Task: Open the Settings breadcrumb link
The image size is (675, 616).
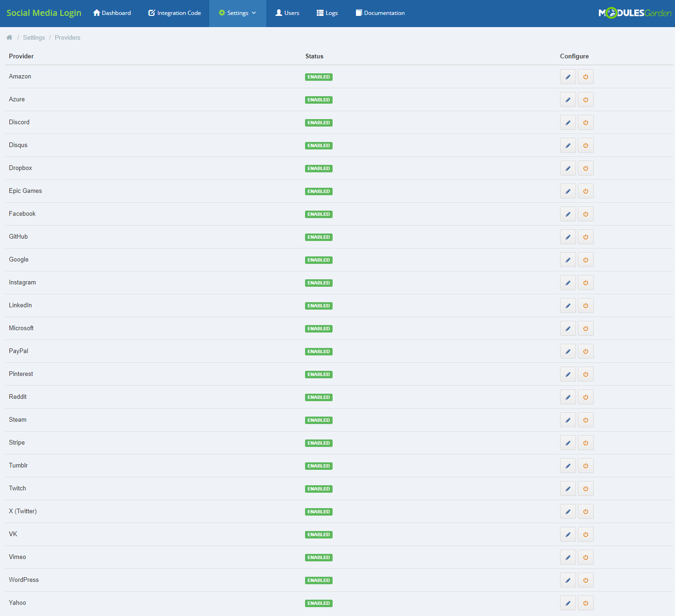Action: 34,37
